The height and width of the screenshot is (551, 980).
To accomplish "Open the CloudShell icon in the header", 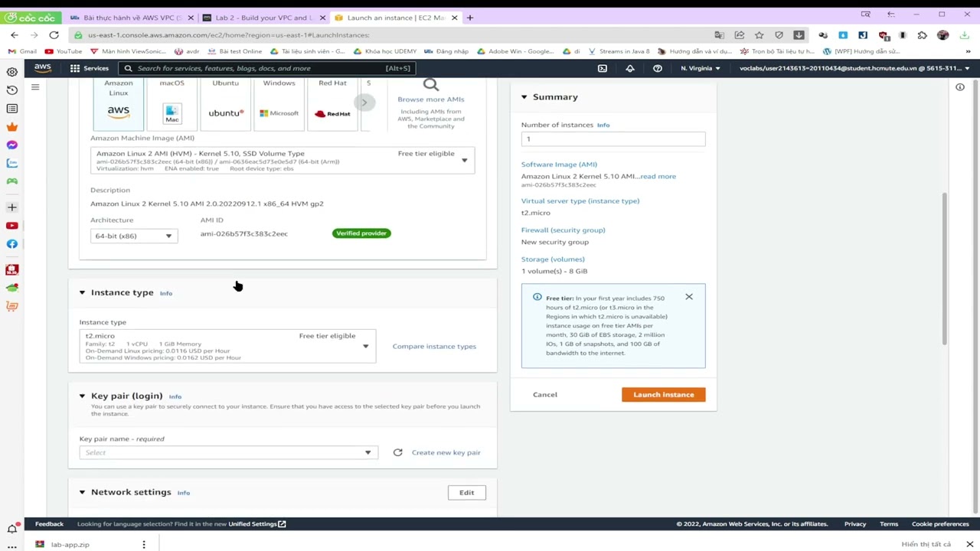I will coord(603,68).
